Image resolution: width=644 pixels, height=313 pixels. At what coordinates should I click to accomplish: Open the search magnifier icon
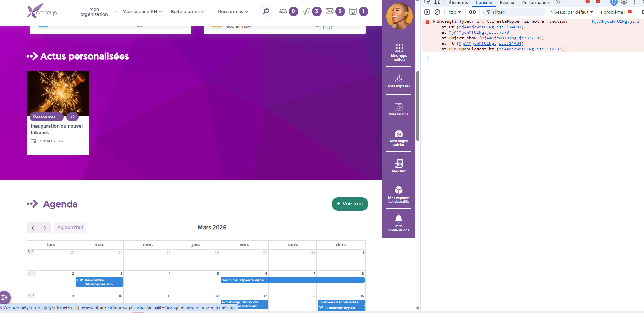266,11
